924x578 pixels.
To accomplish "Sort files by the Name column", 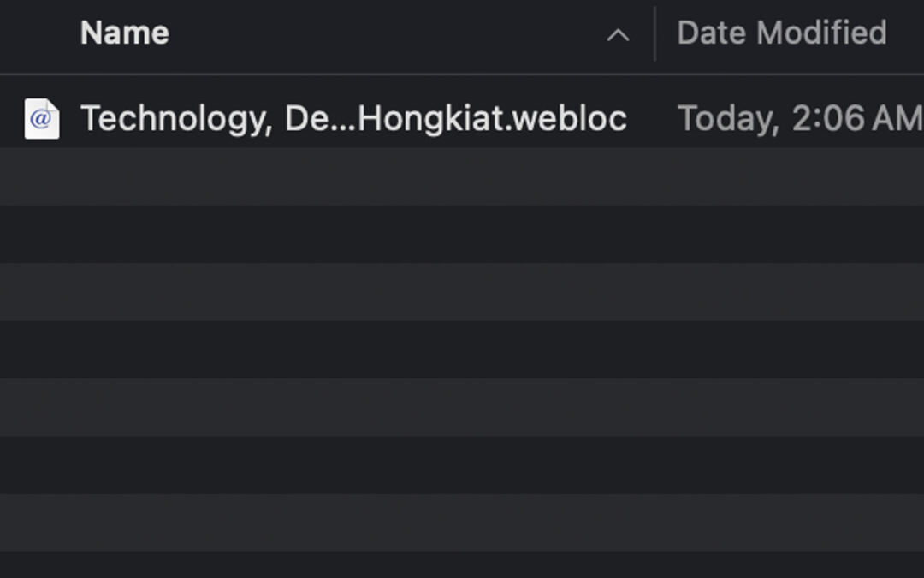I will [125, 33].
